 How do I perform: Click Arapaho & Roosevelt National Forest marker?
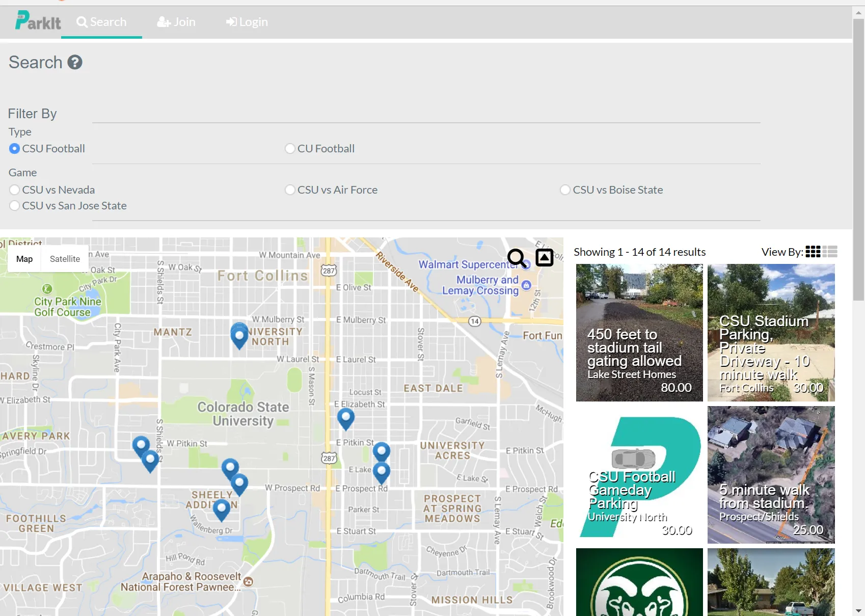click(x=248, y=581)
